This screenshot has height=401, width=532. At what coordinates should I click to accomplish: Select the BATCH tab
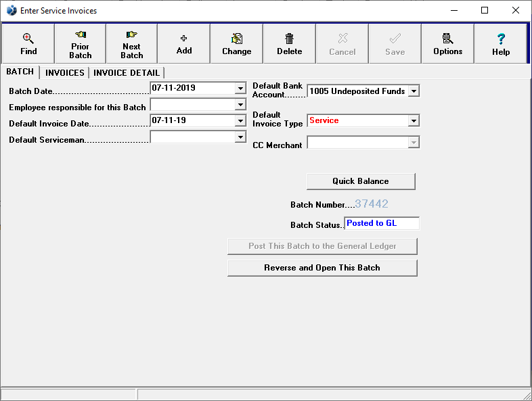20,72
